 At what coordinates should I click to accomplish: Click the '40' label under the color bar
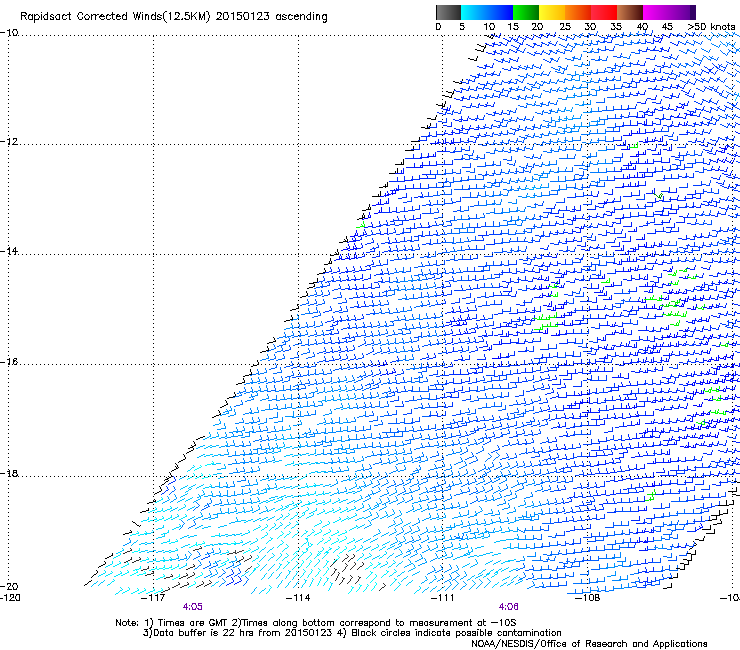click(642, 26)
